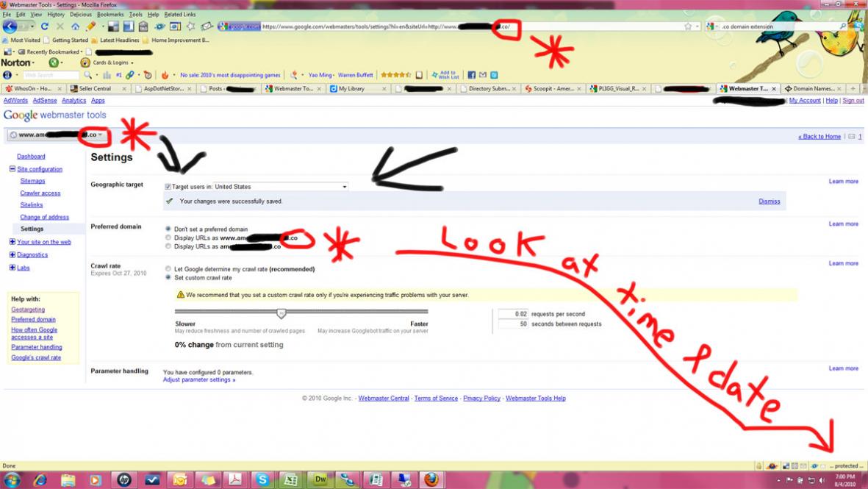Open Recently Bookmarked dropdown
Viewport: 868px width, 489px height.
[x=50, y=51]
